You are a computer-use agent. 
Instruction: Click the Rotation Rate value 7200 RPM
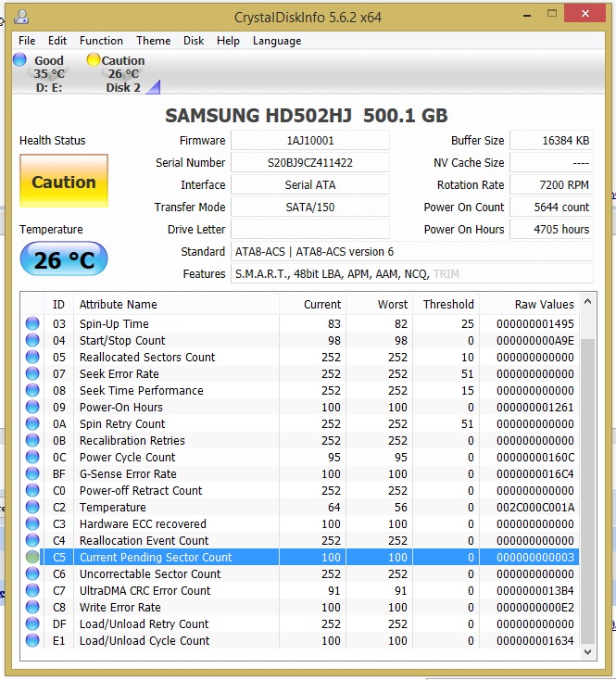coord(551,184)
